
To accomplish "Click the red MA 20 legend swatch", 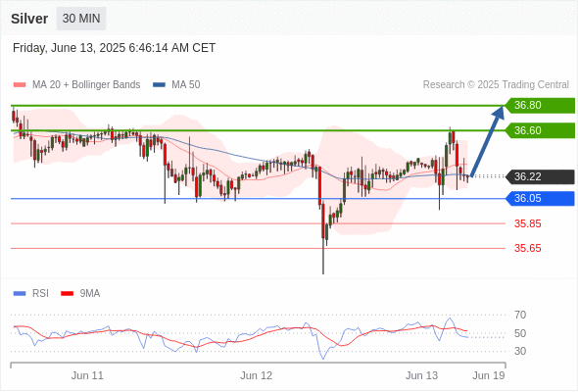I will (x=20, y=85).
